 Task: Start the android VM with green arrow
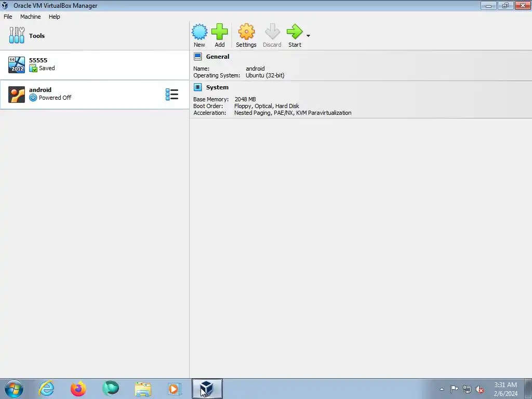[x=295, y=32]
